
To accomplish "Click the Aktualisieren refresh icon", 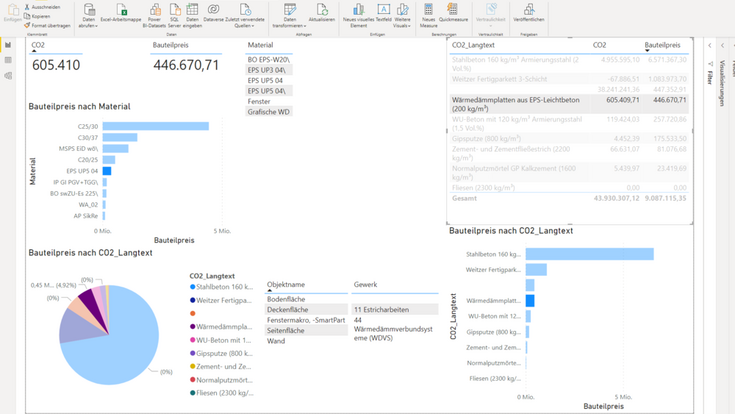I will point(322,9).
